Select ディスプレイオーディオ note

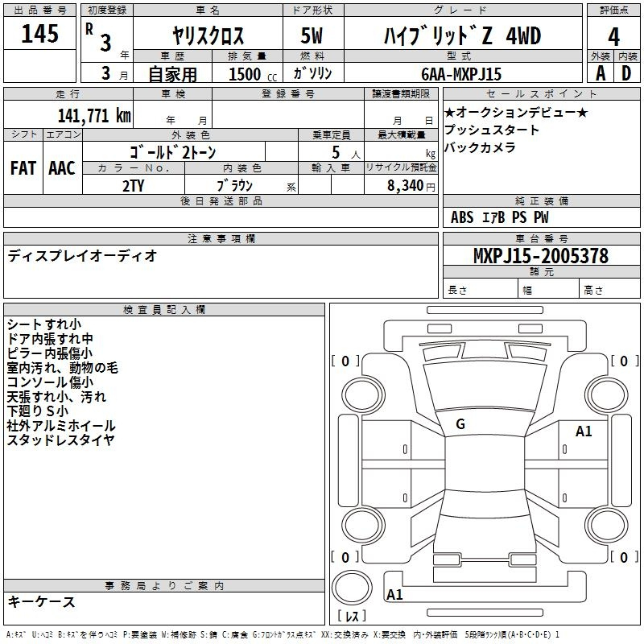82,256
